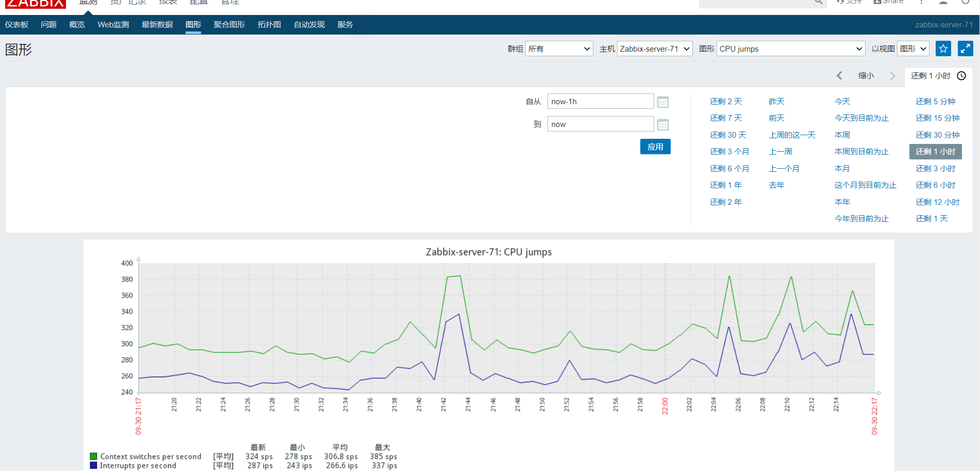Open the Web监测 menu item
The image size is (980, 471).
coord(113,25)
